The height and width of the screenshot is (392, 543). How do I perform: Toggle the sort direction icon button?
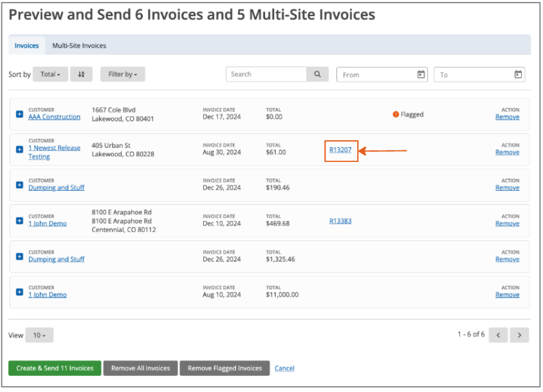tap(81, 75)
